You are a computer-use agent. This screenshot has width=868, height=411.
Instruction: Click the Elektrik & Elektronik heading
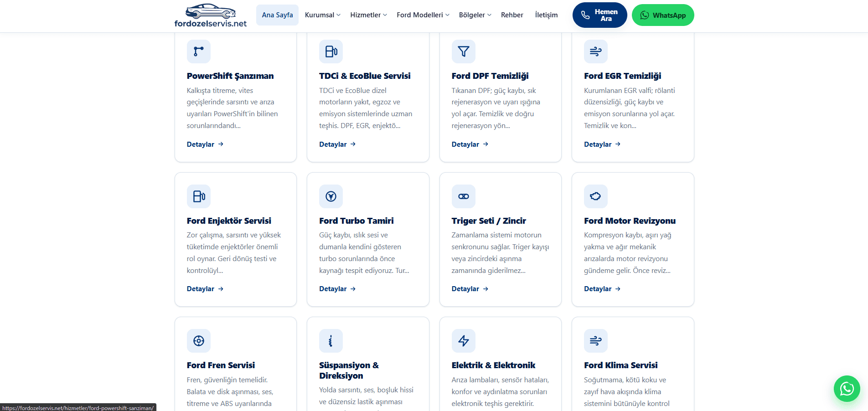(x=493, y=365)
